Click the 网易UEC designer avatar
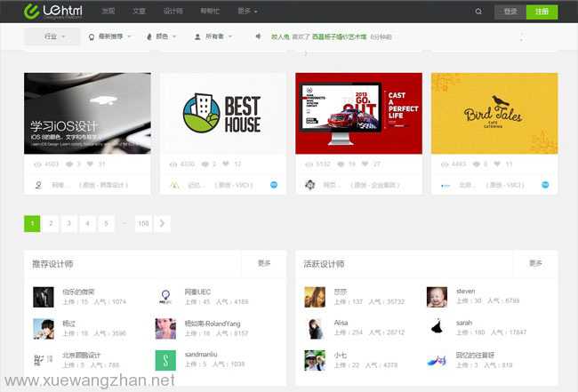Screen dimensions: 578x392 pyautogui.click(x=165, y=296)
